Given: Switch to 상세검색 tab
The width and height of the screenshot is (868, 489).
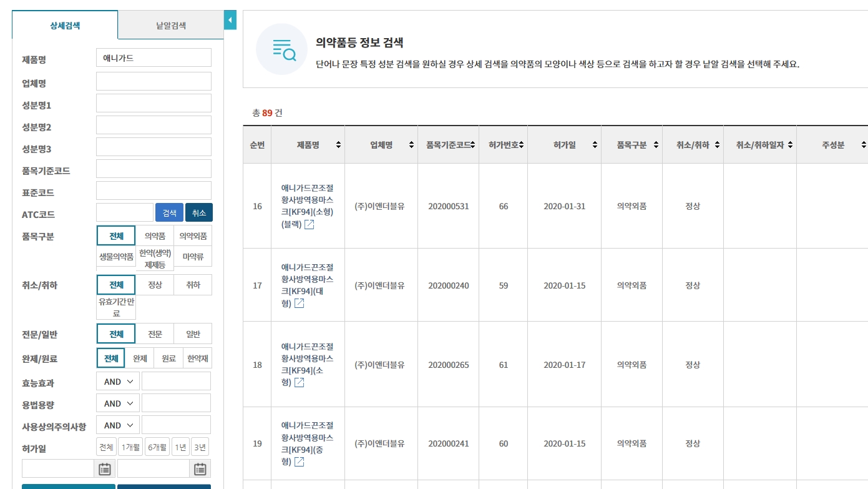Looking at the screenshot, I should tap(65, 26).
